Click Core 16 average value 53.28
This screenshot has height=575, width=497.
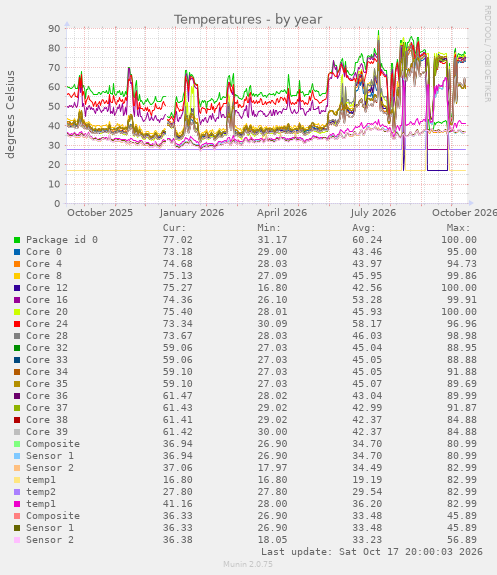pyautogui.click(x=367, y=300)
